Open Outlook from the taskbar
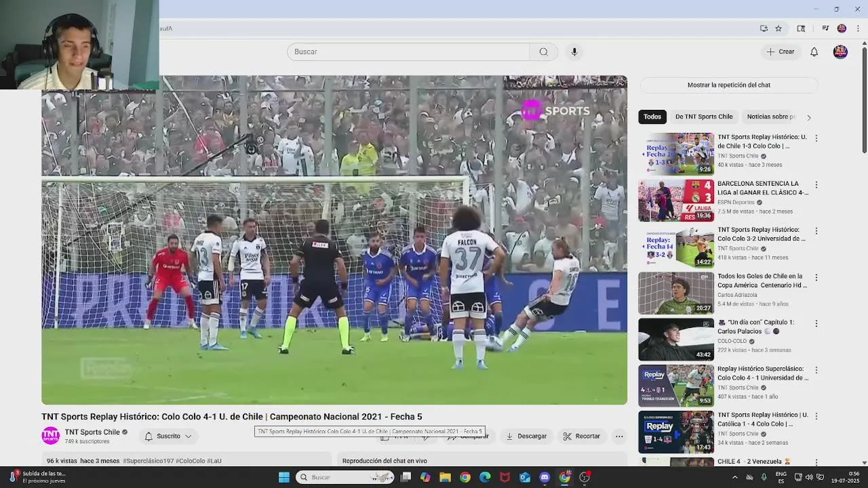Viewport: 868px width, 488px height. 525,477
